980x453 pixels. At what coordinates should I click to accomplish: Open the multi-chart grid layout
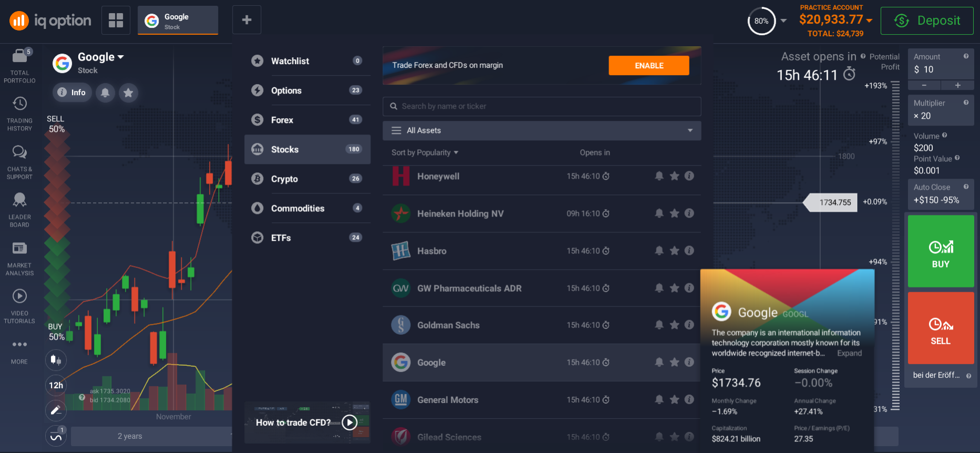tap(116, 20)
